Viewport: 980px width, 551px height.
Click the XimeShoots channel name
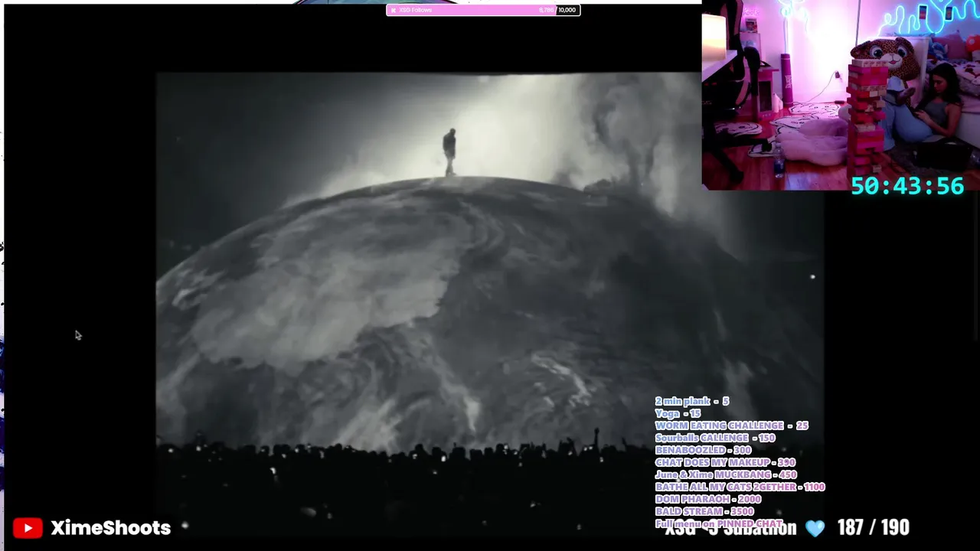point(111,528)
